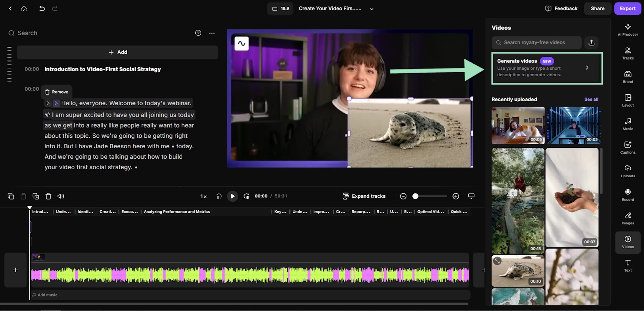The image size is (644, 311).
Task: Open the Music panel
Action: coord(627,124)
